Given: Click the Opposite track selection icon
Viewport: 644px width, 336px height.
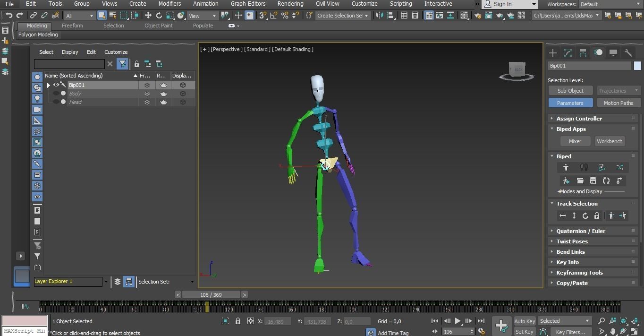Looking at the screenshot, I should point(623,215).
